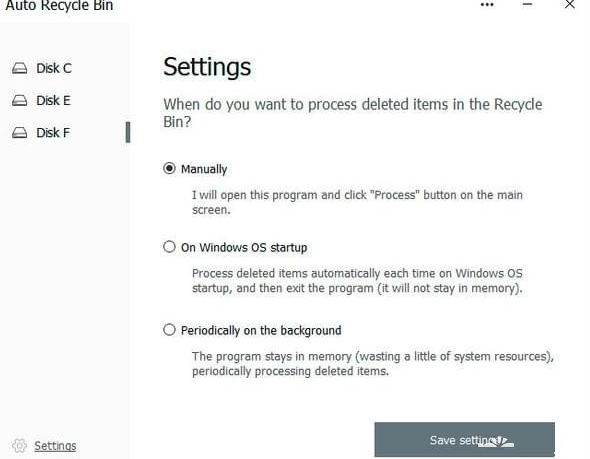The width and height of the screenshot is (590, 459).
Task: Click the Manually option label text
Action: pyautogui.click(x=204, y=169)
